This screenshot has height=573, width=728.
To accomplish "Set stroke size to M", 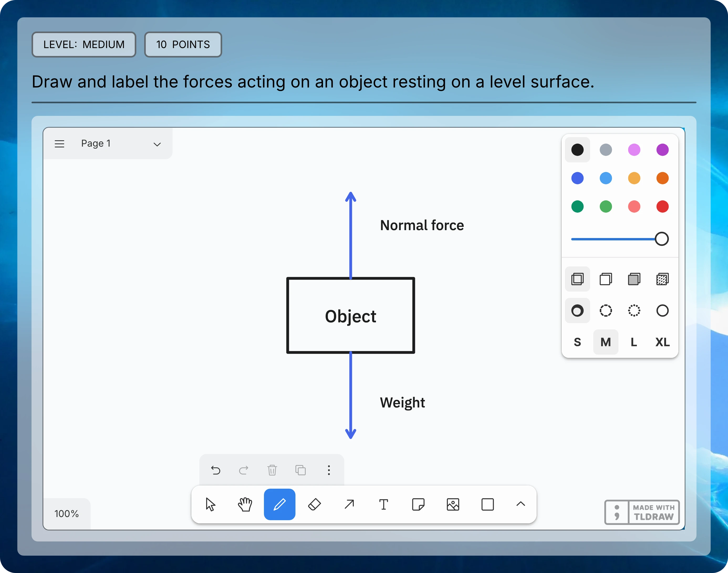I will pos(606,342).
